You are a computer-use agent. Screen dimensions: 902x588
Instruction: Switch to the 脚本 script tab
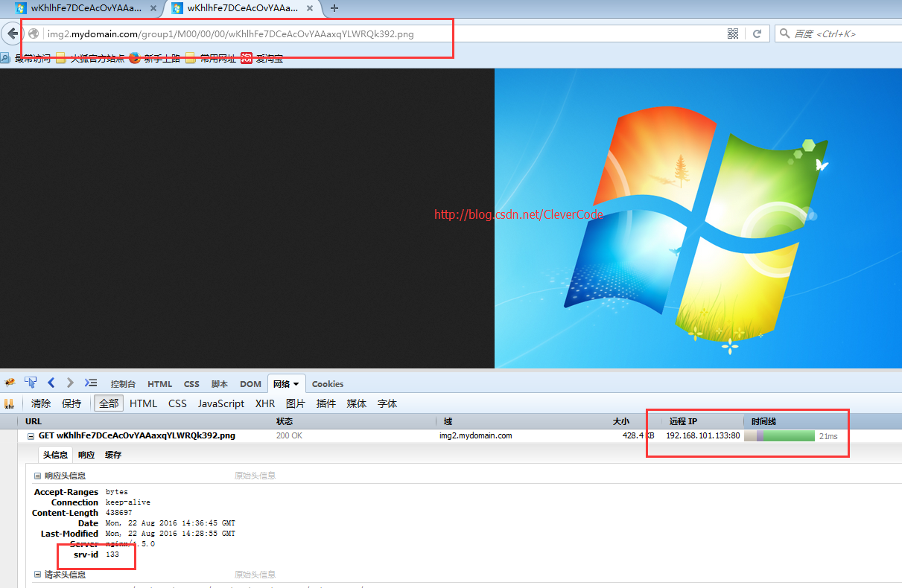(220, 384)
